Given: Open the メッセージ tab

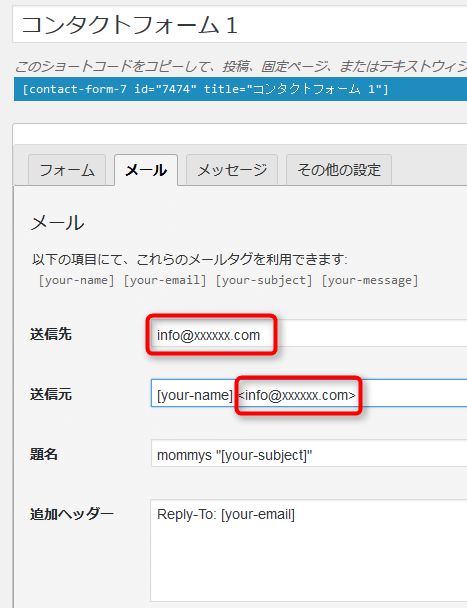Looking at the screenshot, I should (x=232, y=170).
